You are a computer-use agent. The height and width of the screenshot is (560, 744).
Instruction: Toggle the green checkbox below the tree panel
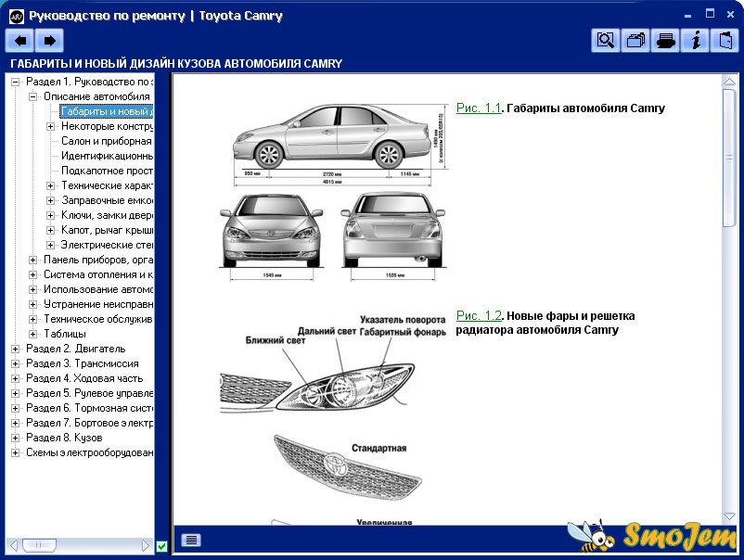click(161, 546)
